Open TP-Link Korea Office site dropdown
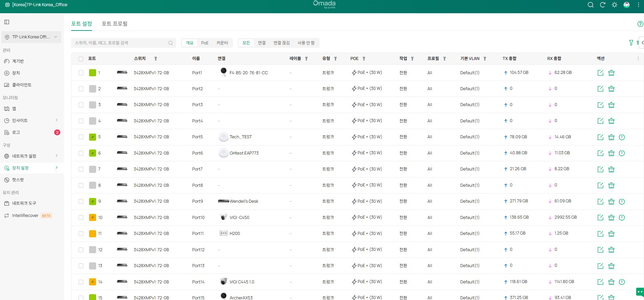This screenshot has height=300, width=644. pyautogui.click(x=31, y=37)
